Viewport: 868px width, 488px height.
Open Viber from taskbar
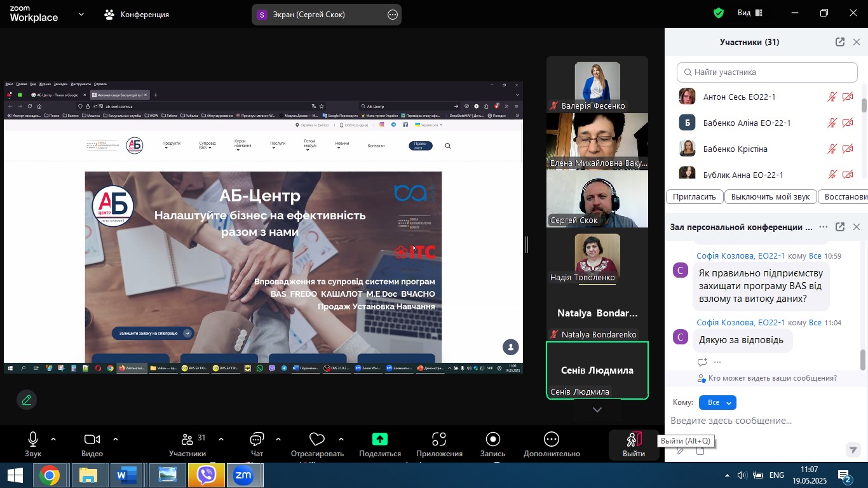(207, 475)
